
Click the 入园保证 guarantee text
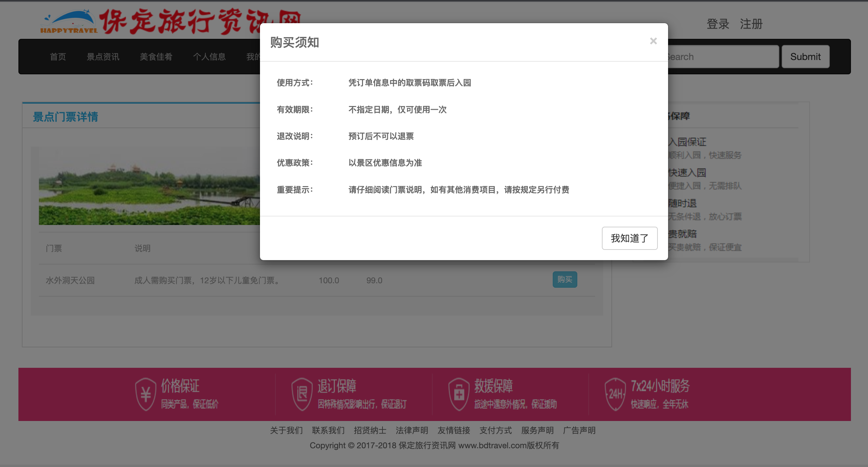(x=687, y=142)
